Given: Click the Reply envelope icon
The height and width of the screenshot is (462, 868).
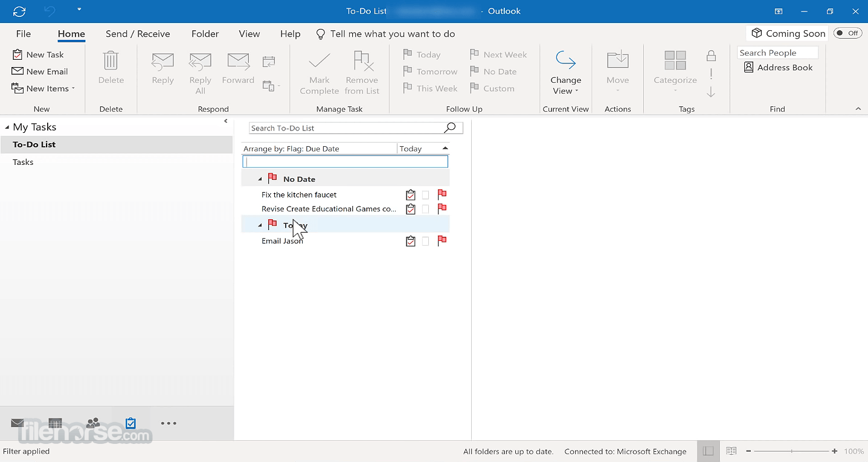Looking at the screenshot, I should click(x=162, y=61).
